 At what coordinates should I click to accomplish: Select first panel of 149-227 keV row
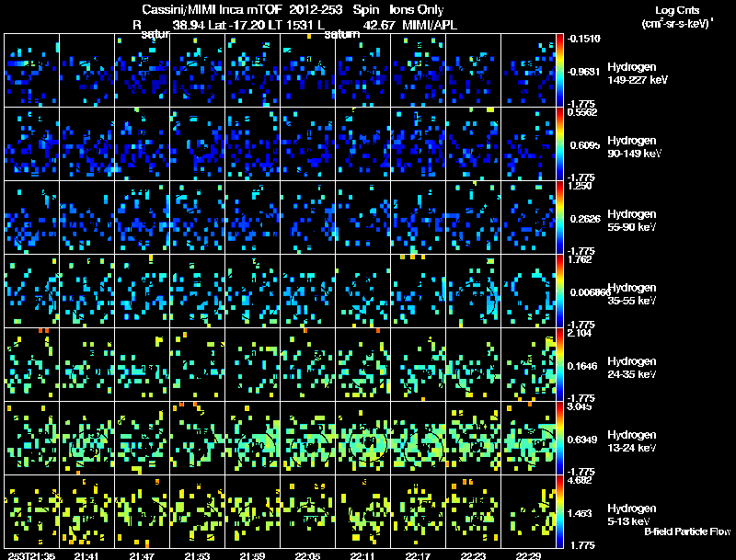click(x=31, y=71)
